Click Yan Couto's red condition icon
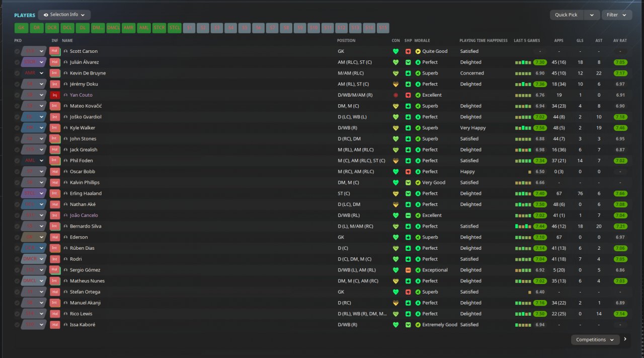This screenshot has height=358, width=644. [395, 95]
